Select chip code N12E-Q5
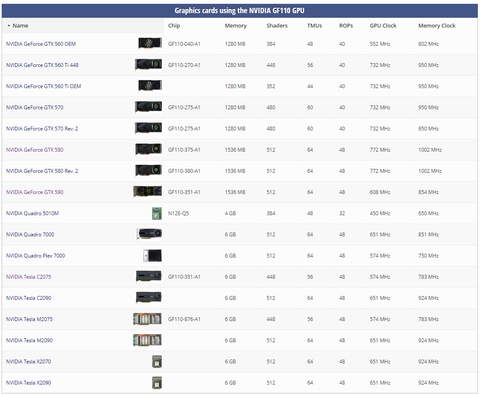The height and width of the screenshot is (396, 480). 178,213
